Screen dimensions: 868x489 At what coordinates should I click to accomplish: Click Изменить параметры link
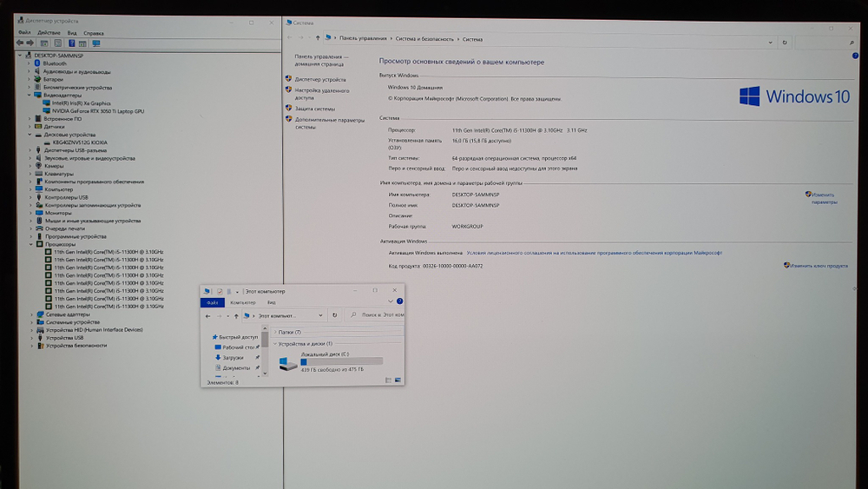pos(825,198)
